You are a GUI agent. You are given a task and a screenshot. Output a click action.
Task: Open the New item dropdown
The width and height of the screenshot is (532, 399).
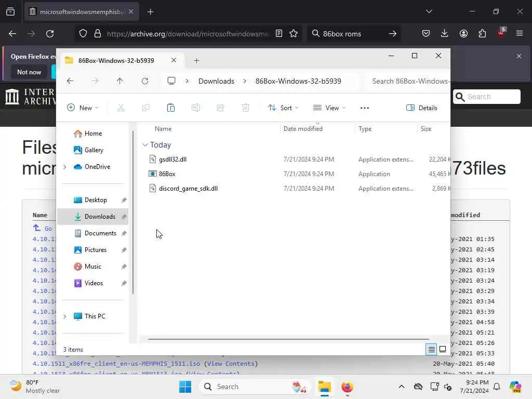pos(83,108)
